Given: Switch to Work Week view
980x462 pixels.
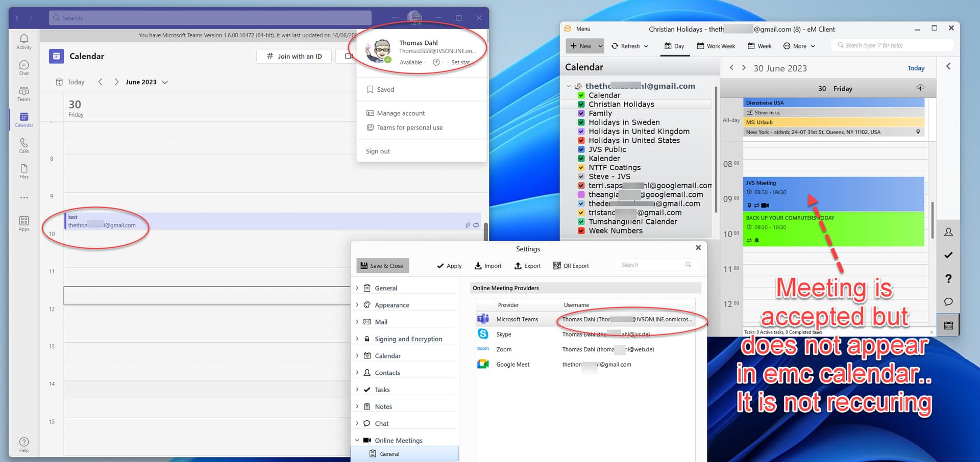Looking at the screenshot, I should (716, 46).
